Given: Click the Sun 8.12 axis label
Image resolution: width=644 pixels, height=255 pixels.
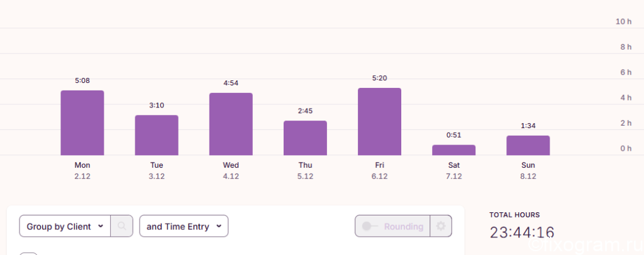Looking at the screenshot, I should coord(528,171).
